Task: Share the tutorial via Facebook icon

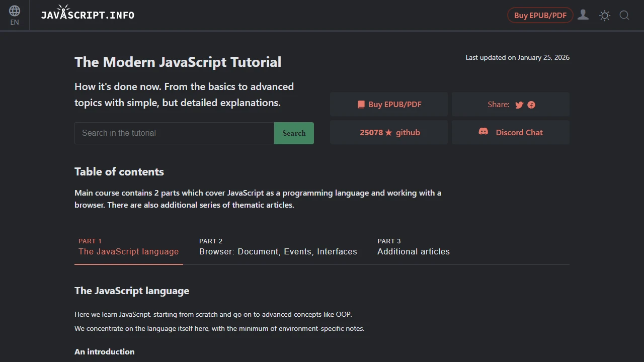Action: point(531,105)
